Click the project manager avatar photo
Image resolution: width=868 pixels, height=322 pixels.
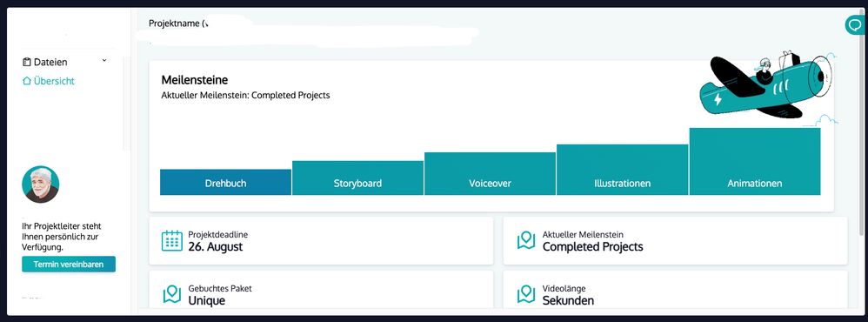point(40,184)
